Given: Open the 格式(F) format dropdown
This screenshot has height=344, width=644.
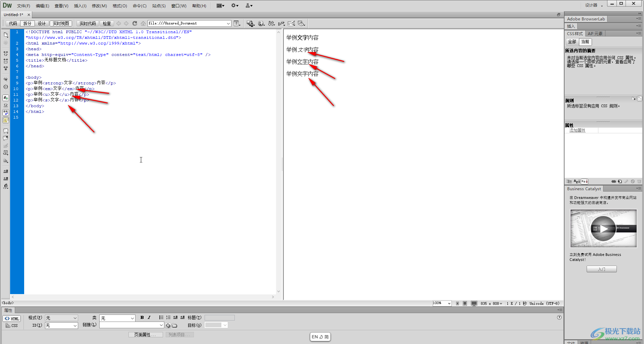Looking at the screenshot, I should tap(61, 318).
